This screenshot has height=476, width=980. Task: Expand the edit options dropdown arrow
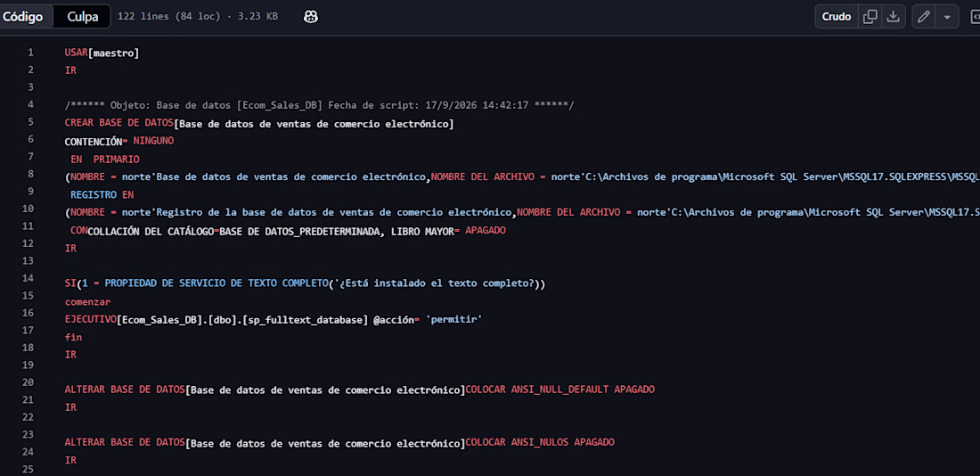(948, 17)
